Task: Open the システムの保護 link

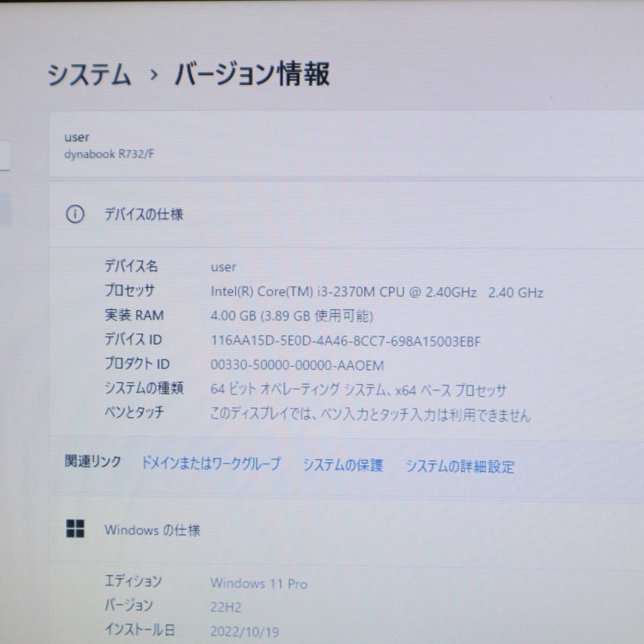Action: 343,465
